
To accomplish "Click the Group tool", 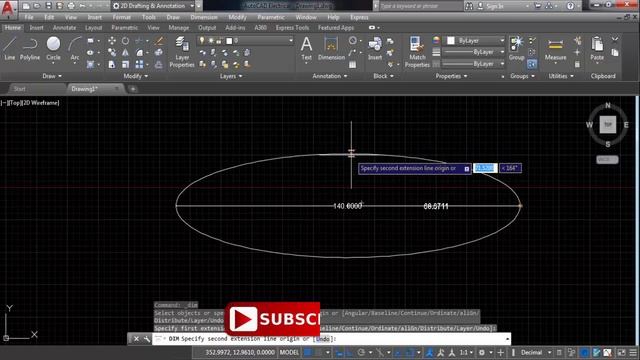I will 516,48.
